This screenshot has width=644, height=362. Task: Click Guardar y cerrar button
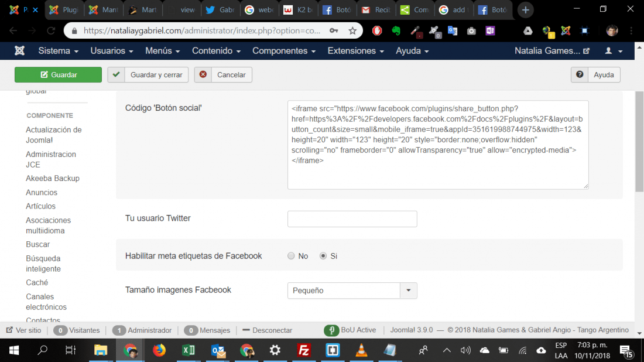[148, 75]
